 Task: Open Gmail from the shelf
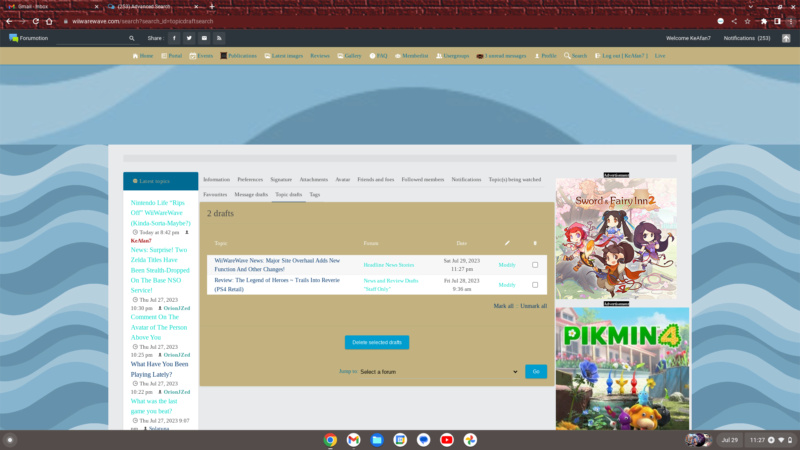click(354, 440)
